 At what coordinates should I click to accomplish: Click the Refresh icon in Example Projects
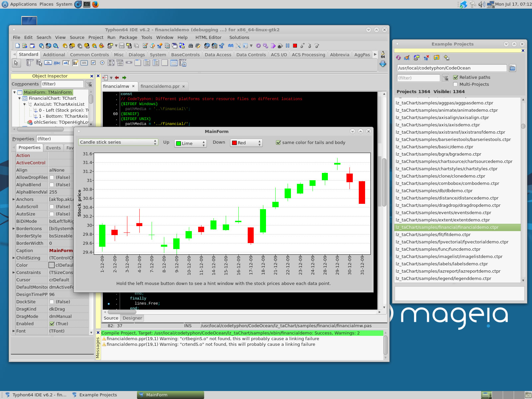point(398,58)
